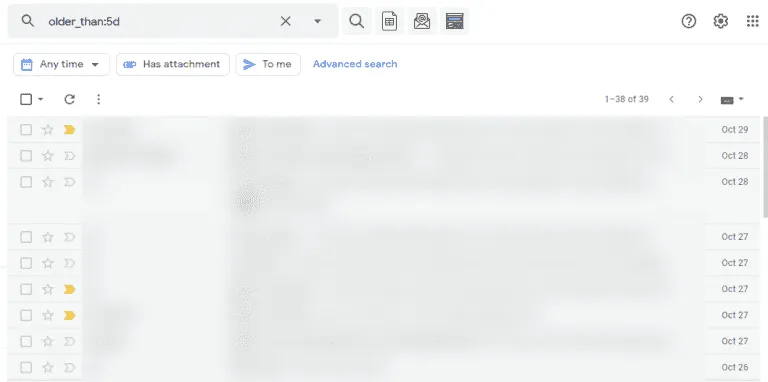Viewport: 768px width, 382px height.
Task: Click the dark web page layout icon button
Action: point(455,21)
